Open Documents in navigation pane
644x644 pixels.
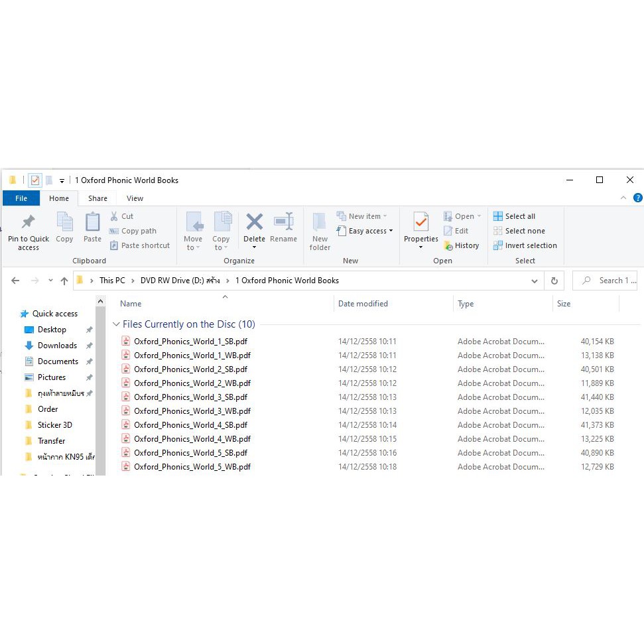coord(51,361)
